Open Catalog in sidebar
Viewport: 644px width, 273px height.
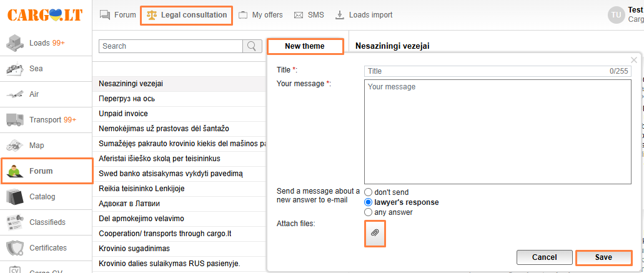click(x=46, y=197)
